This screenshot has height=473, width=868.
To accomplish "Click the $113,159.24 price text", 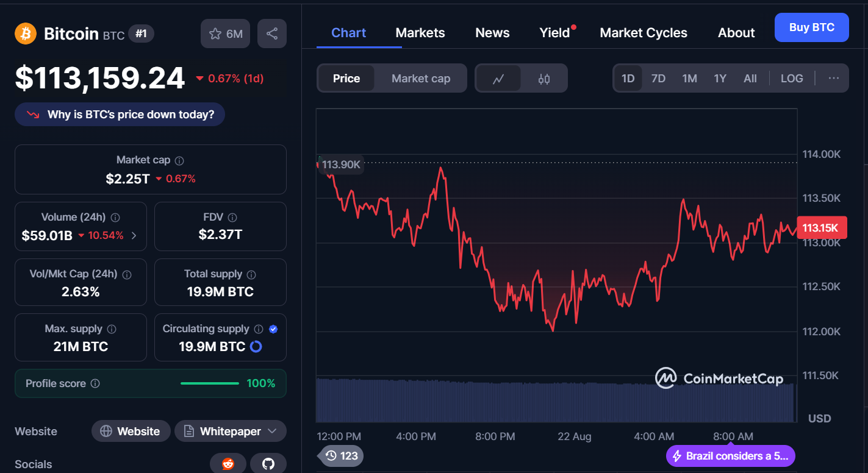I will [100, 78].
